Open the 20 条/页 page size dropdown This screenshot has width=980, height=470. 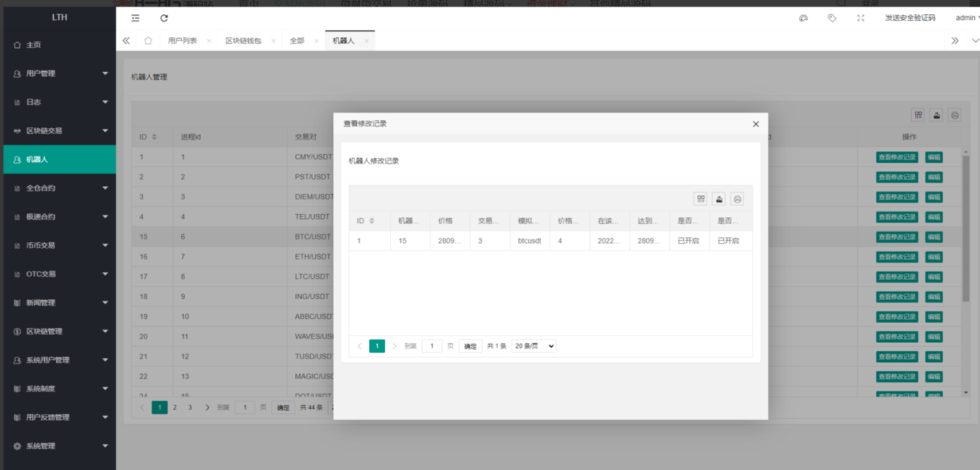tap(533, 346)
